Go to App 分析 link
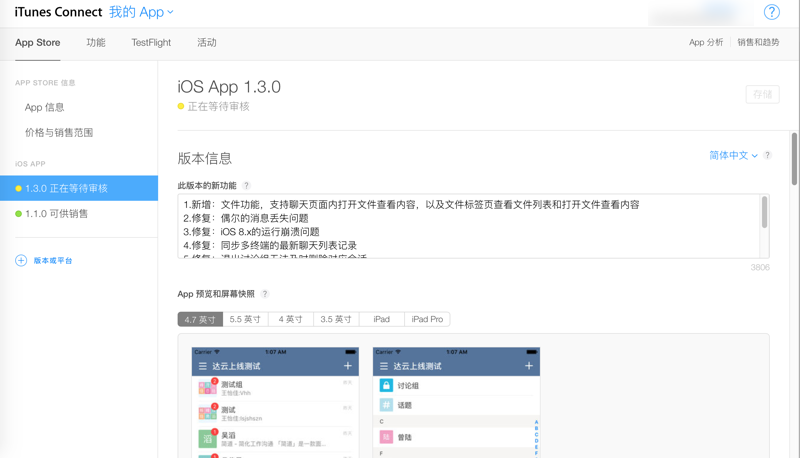 [706, 42]
